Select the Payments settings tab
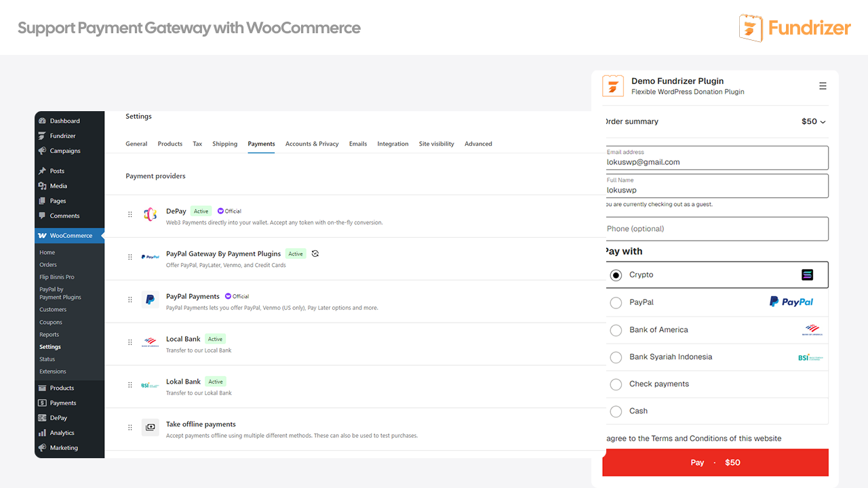Image resolution: width=868 pixels, height=488 pixels. click(x=261, y=144)
